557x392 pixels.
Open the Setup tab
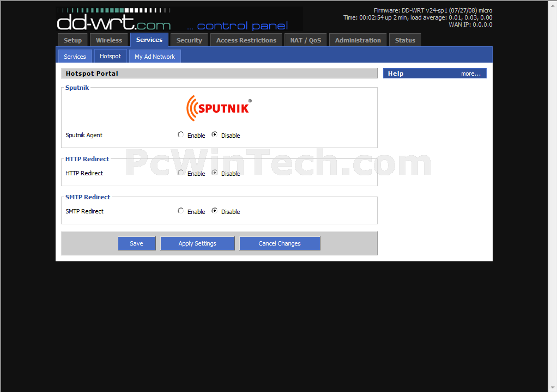pos(73,40)
